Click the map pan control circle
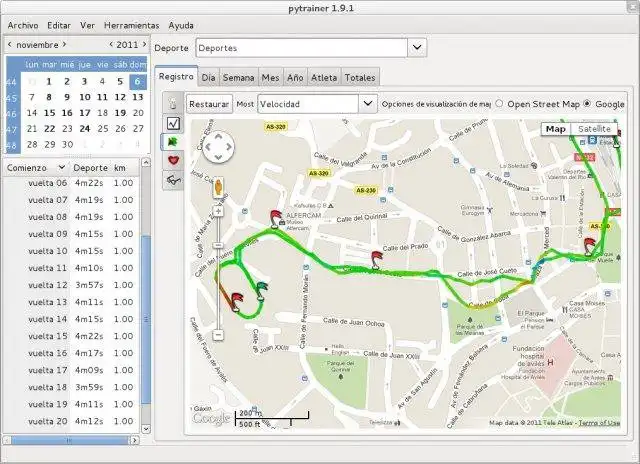Screen dimensions: 640x464 point(218,147)
